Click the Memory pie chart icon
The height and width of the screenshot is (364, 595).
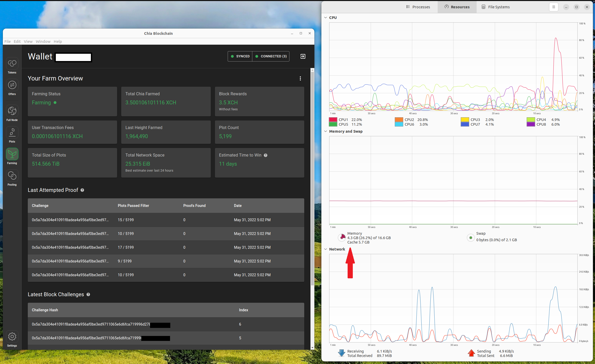click(x=342, y=237)
